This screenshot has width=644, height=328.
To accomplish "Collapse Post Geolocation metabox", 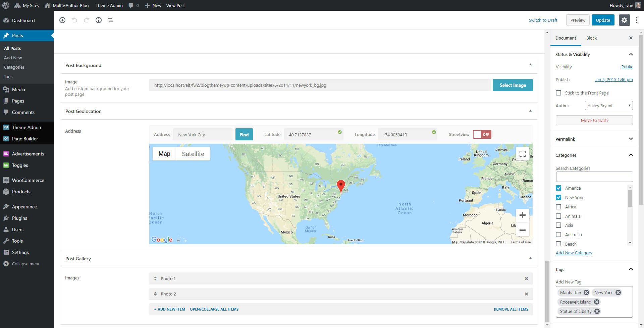I will point(530,111).
